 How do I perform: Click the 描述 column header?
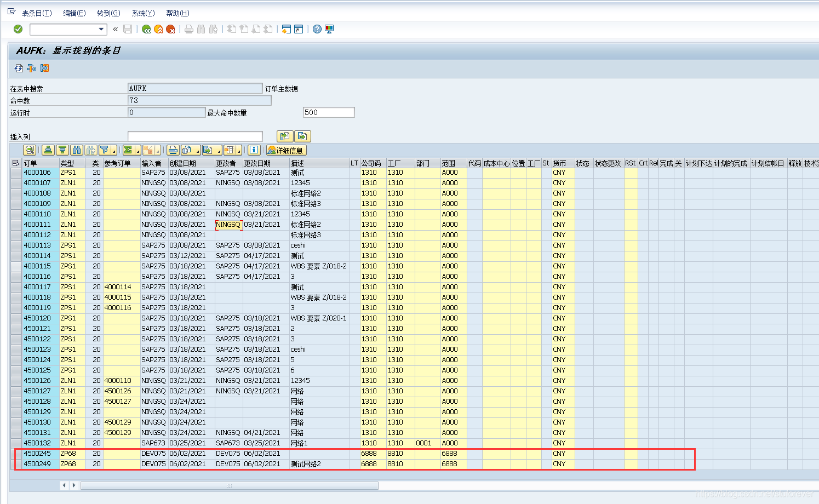coord(319,163)
